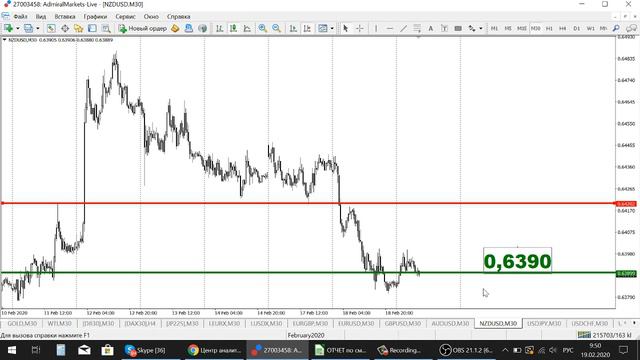
Task: Click the New Chart toolbar icon
Action: coord(8,28)
